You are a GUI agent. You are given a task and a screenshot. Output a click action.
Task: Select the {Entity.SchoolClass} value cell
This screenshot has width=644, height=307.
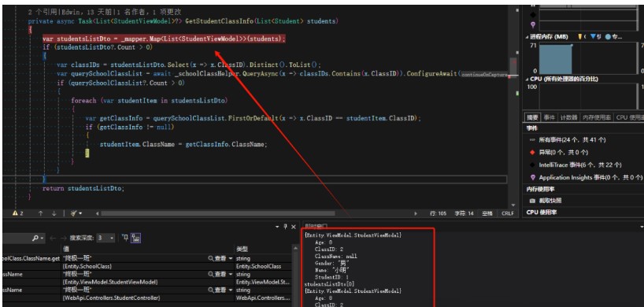tap(148, 266)
